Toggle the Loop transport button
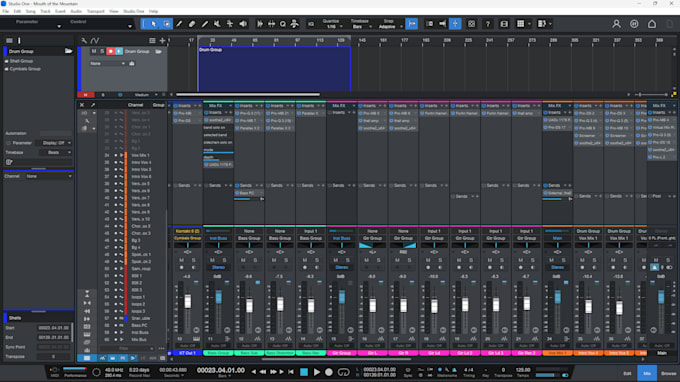680x382 pixels. [x=343, y=372]
